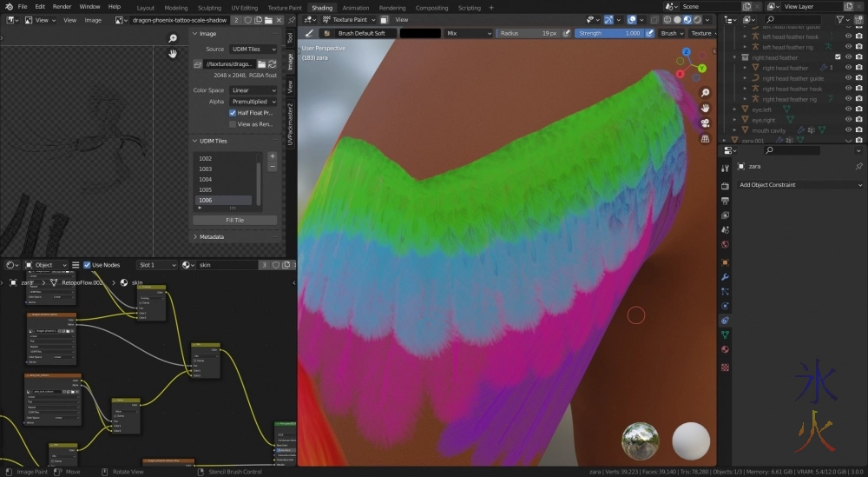Toggle camera view in 3D viewport
Image resolution: width=868 pixels, height=477 pixels.
706,123
